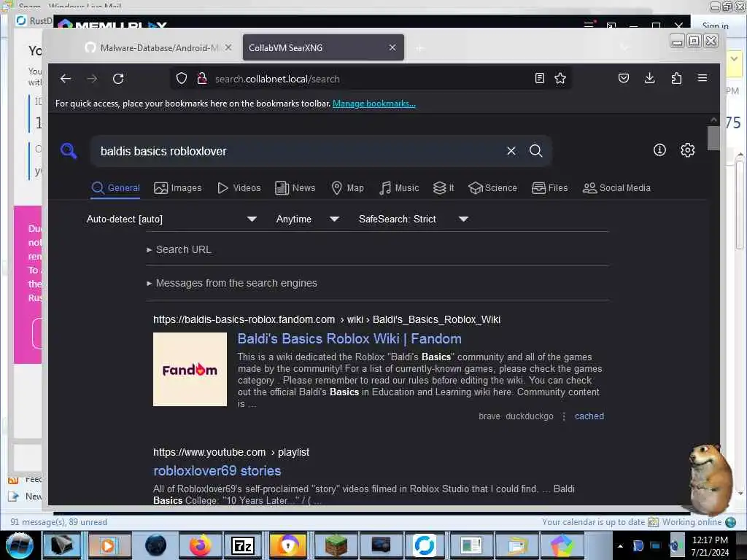The image size is (747, 560).
Task: Open the Files category
Action: point(549,188)
